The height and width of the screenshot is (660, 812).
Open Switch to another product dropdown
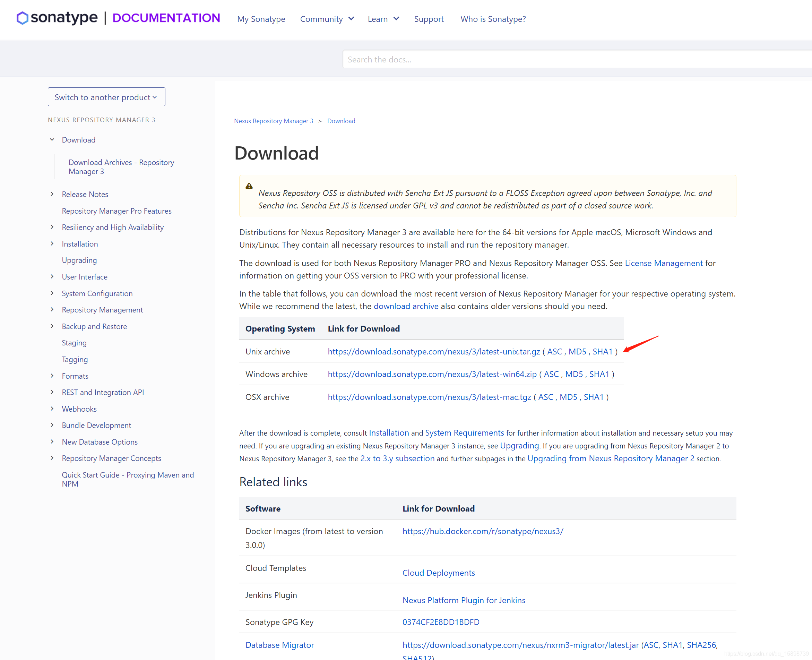coord(106,97)
